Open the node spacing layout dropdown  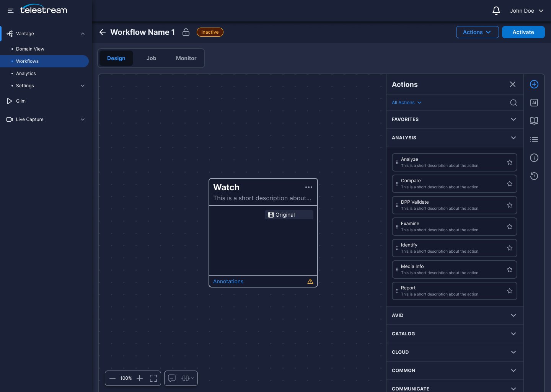click(187, 378)
